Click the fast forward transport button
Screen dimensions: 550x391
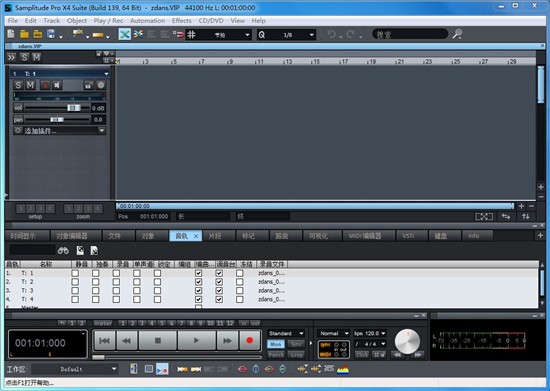pyautogui.click(x=227, y=341)
